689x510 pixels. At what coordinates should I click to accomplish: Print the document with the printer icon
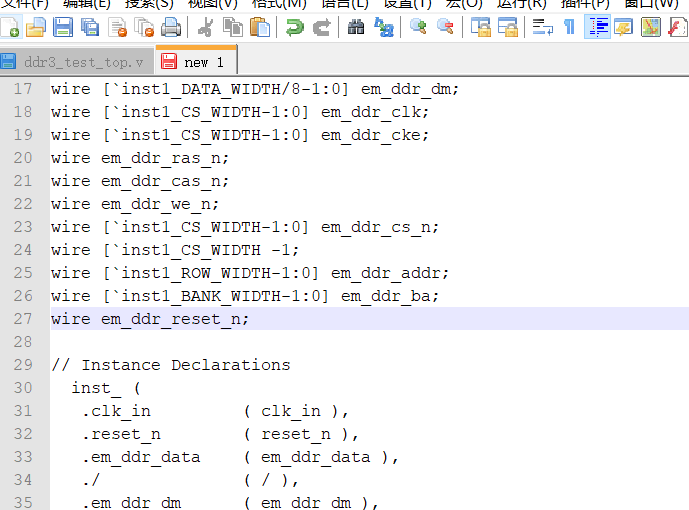click(170, 27)
